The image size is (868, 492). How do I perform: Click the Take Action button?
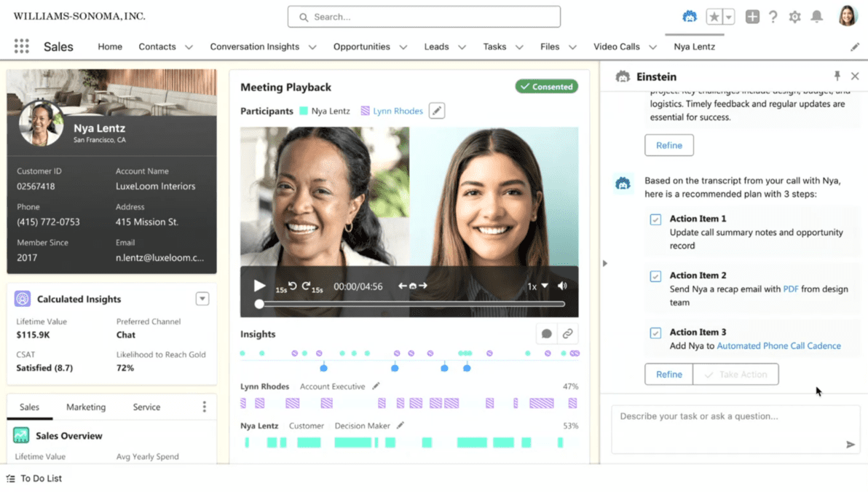[x=735, y=374]
